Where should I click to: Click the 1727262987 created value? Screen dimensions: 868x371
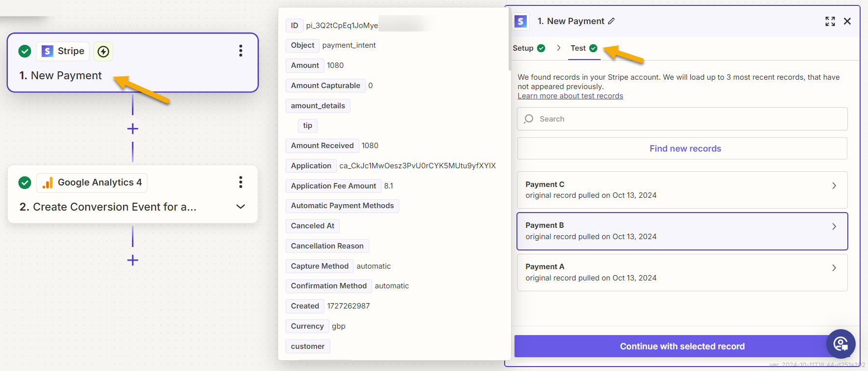[349, 306]
